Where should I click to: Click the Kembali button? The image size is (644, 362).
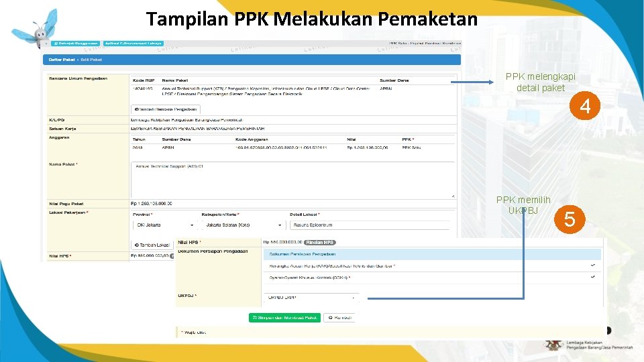coord(340,318)
